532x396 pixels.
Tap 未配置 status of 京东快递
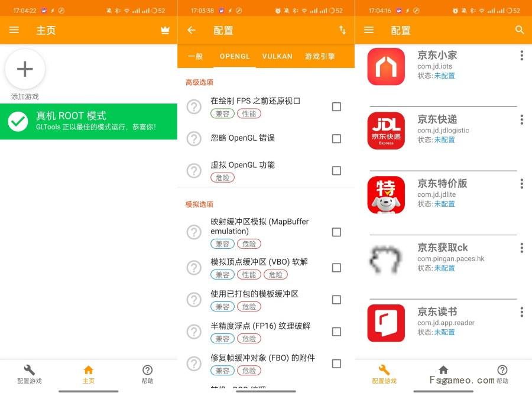pyautogui.click(x=445, y=140)
